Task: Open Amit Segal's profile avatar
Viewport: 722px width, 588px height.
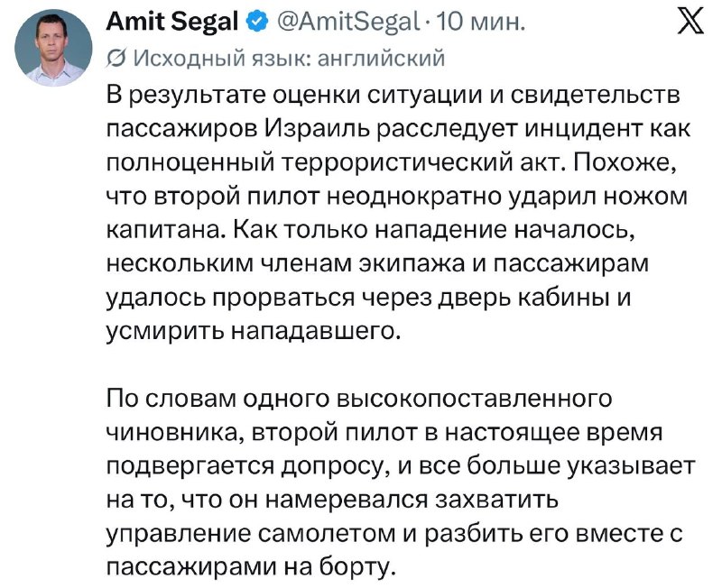Action: click(53, 48)
